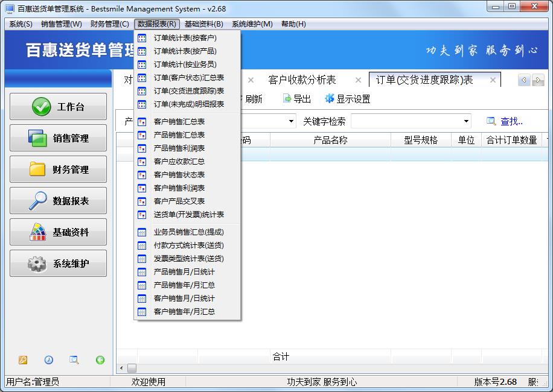Click icon beside 业务员销售汇总(提成)

point(142,232)
